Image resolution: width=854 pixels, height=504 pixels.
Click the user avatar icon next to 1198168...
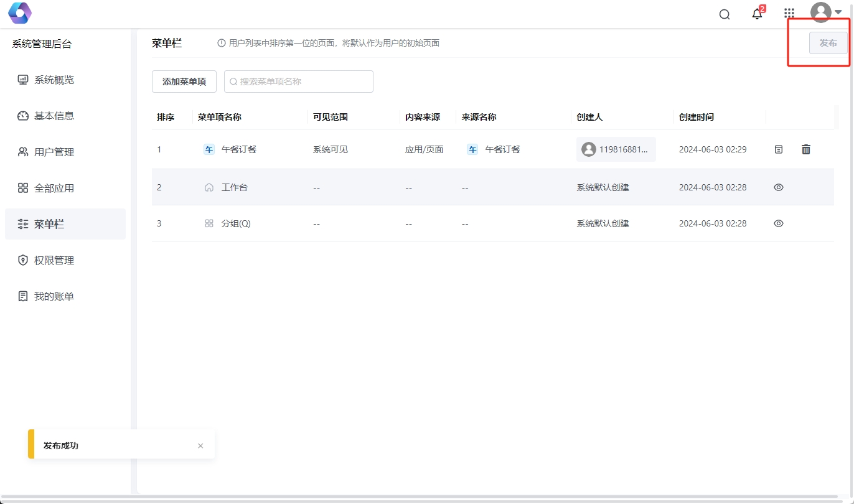point(588,149)
